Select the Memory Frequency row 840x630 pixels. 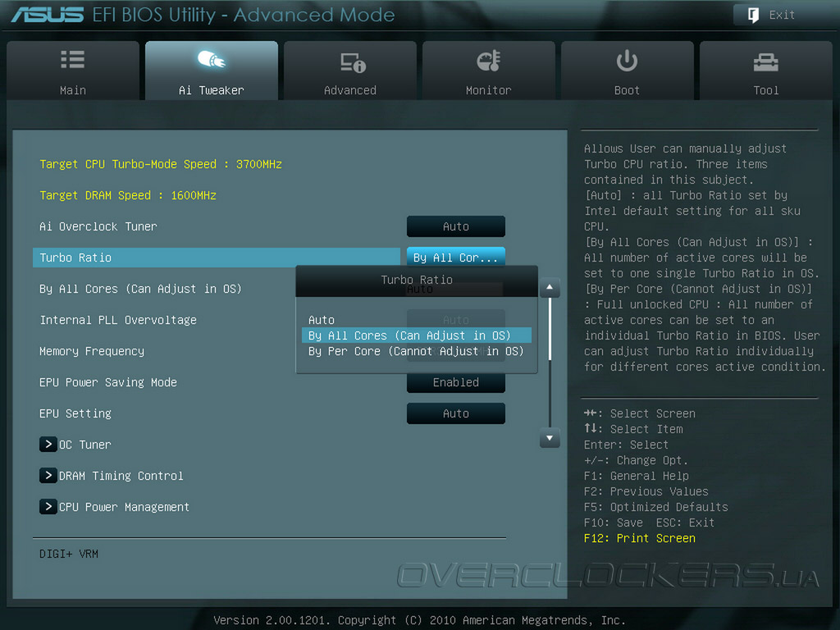coord(92,351)
